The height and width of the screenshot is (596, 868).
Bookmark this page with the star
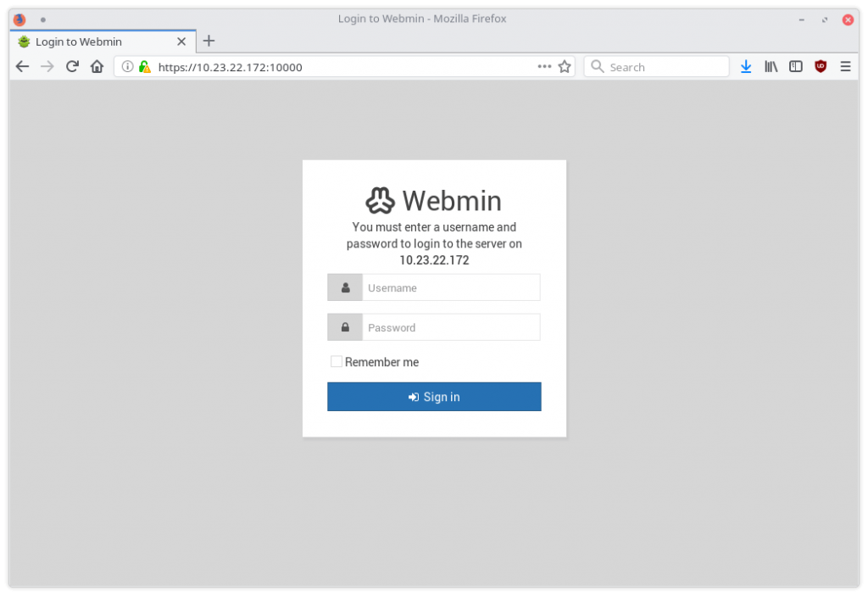coord(564,66)
